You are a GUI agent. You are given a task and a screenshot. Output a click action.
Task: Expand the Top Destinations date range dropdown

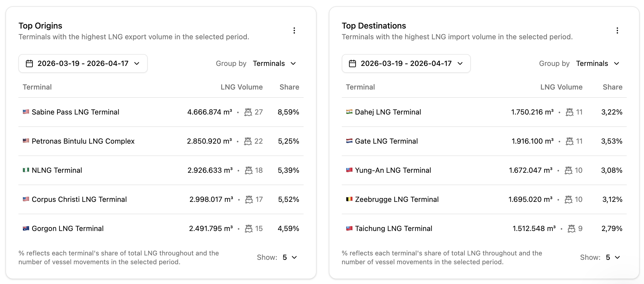406,63
